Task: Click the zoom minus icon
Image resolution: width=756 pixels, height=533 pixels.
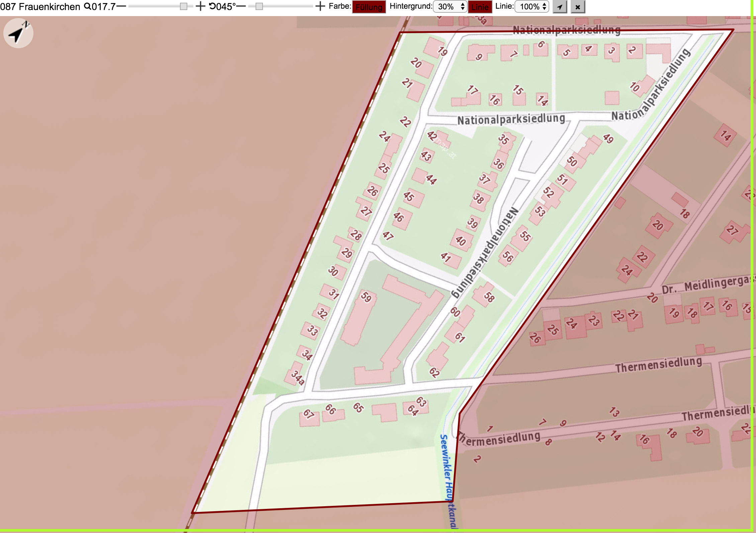Action: tap(121, 6)
